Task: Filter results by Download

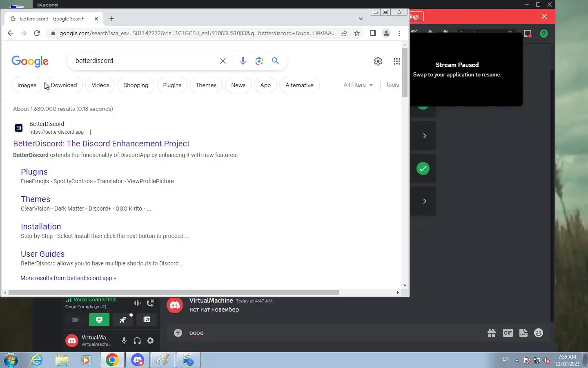Action: (64, 85)
